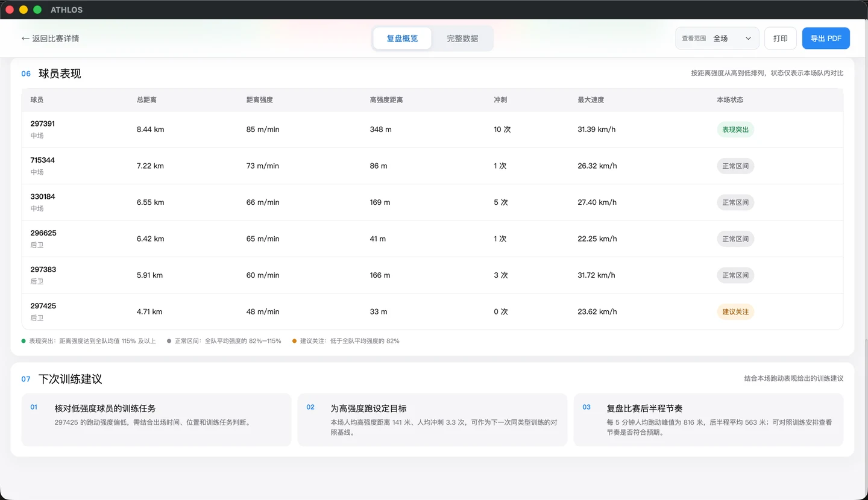Select player 297391 in the table

coord(432,130)
